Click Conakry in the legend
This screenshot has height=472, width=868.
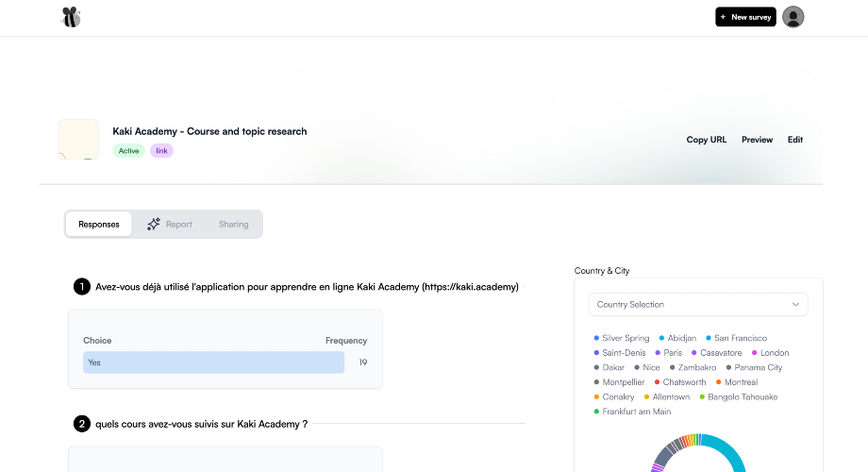(x=614, y=396)
